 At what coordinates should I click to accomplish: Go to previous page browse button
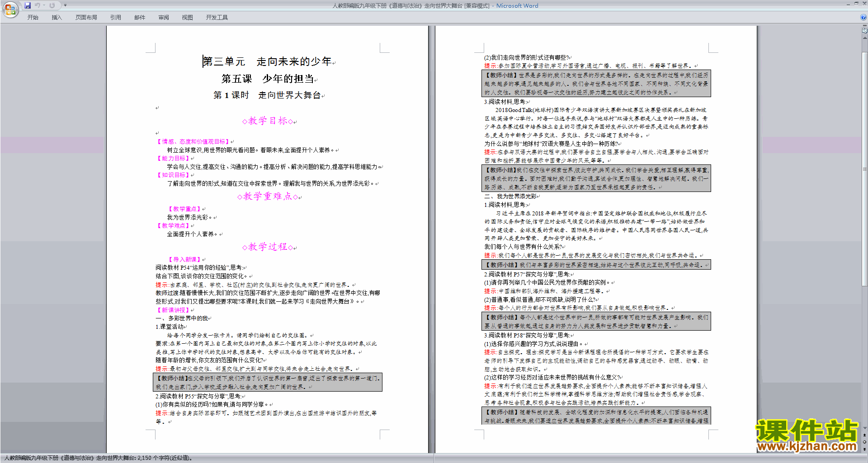865,435
